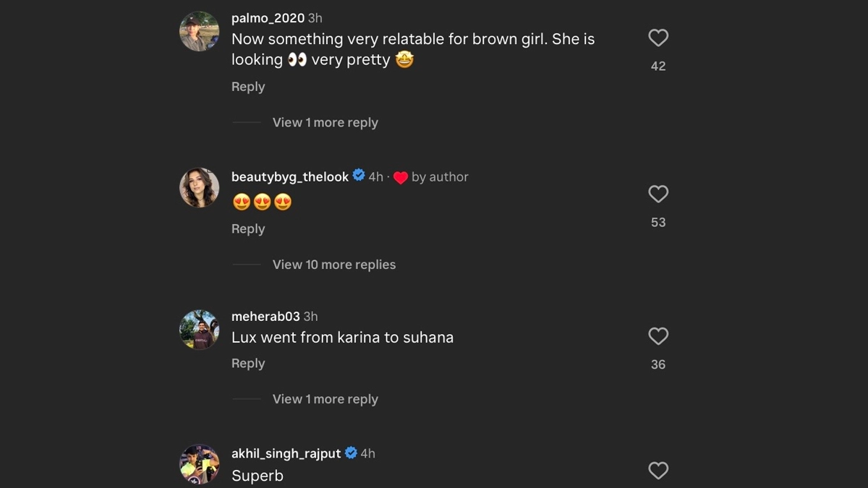Open the akhil_singh_rajput username link
The height and width of the screenshot is (488, 868).
[x=286, y=454]
